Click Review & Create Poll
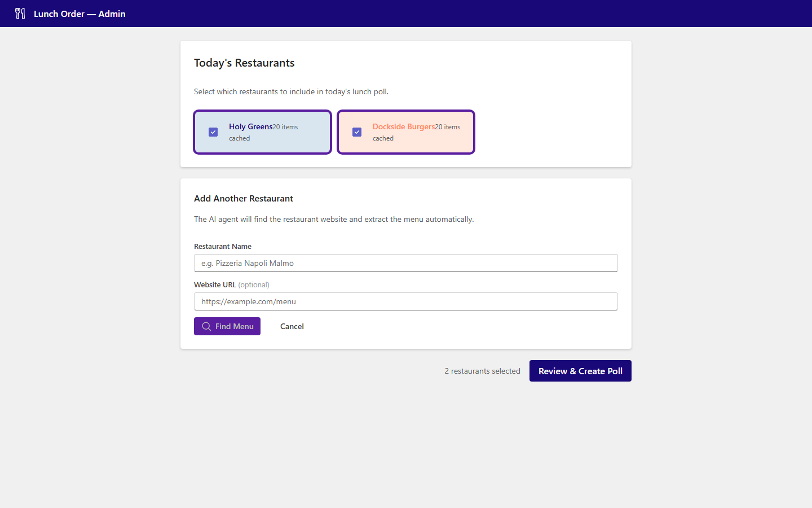The height and width of the screenshot is (508, 812). coord(580,371)
